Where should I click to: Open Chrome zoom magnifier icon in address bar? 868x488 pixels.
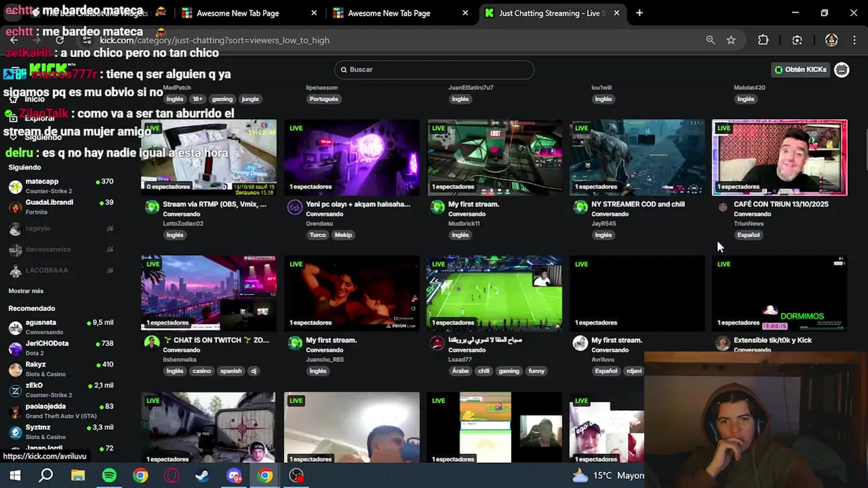coord(710,40)
